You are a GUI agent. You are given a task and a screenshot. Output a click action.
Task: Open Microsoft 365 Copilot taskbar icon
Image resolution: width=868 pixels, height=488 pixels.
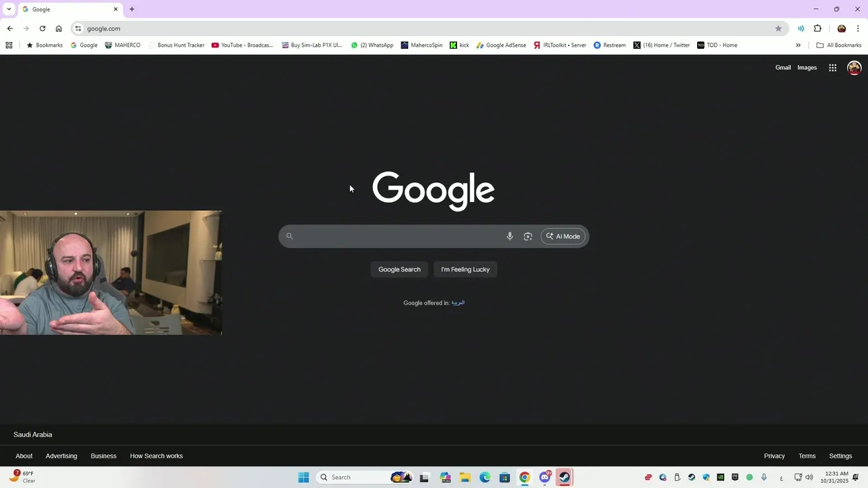coord(445,477)
